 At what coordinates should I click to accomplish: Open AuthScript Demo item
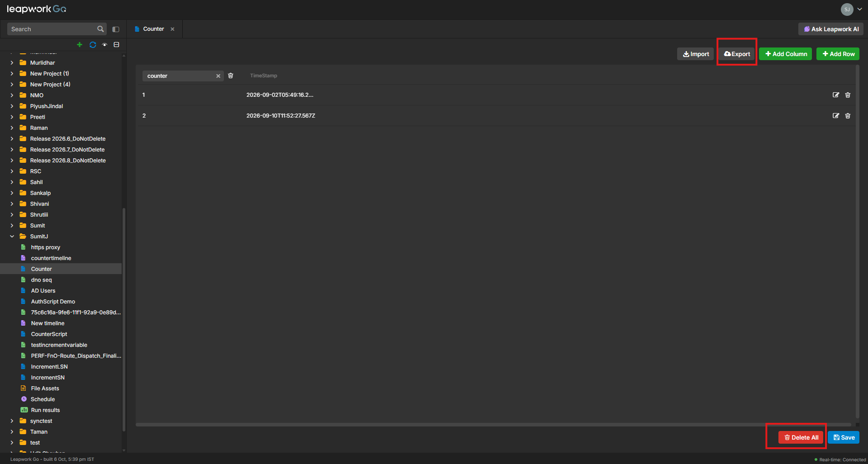tap(53, 302)
